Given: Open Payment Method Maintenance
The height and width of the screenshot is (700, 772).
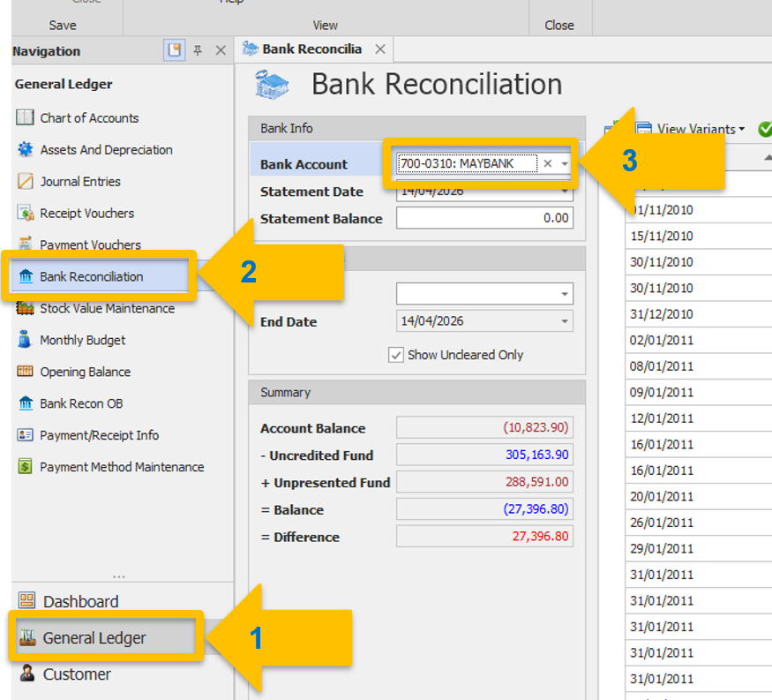Looking at the screenshot, I should coord(122,467).
